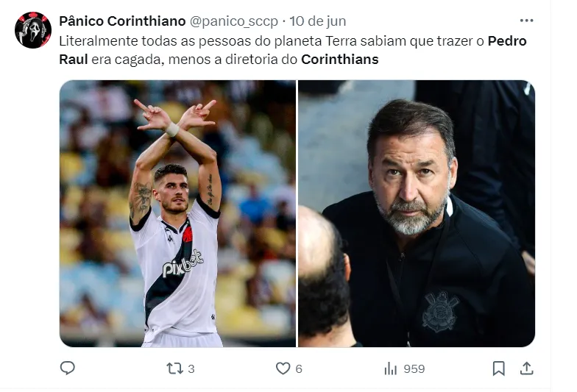Screen dimensions: 577x392
Task: Click the tweet date '10 de jun'
Action: [319, 21]
